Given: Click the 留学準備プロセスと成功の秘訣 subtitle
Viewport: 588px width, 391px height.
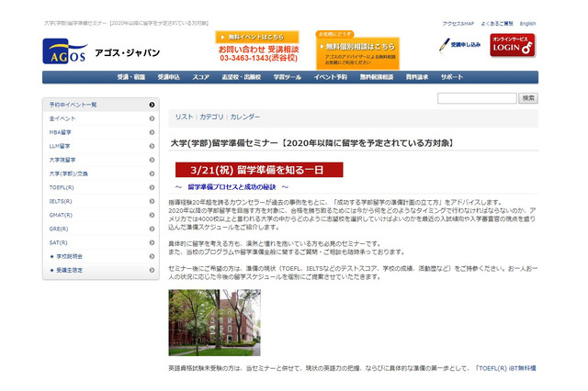Looking at the screenshot, I should point(232,187).
